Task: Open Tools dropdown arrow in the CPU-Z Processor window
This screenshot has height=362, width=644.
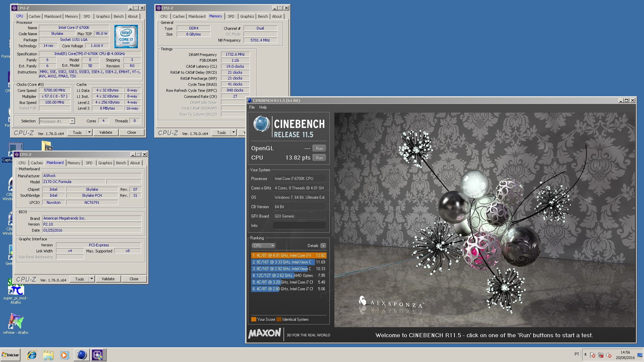Action: click(x=89, y=132)
